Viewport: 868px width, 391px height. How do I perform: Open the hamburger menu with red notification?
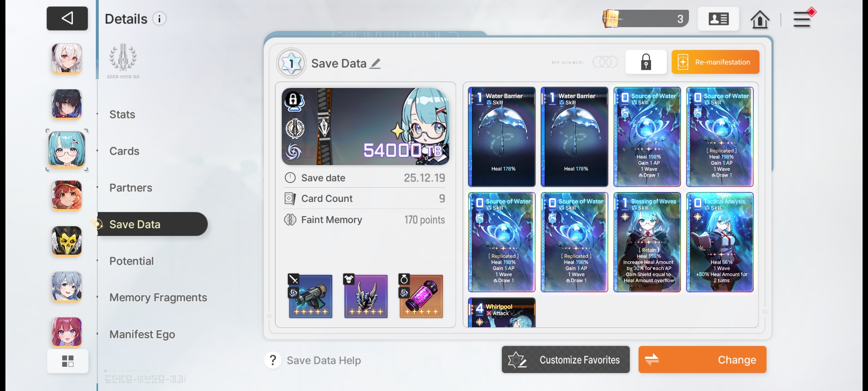tap(804, 18)
